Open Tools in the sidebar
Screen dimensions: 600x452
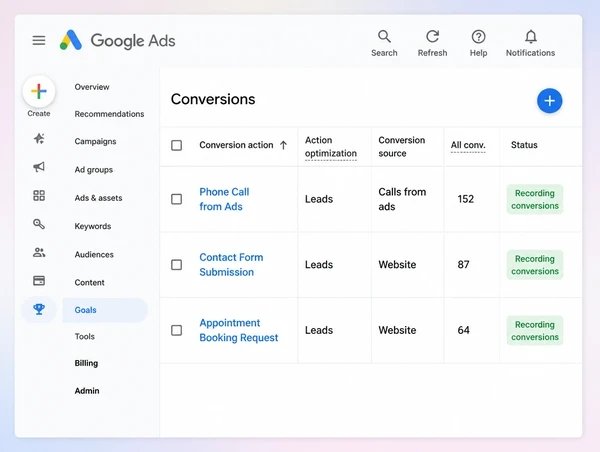tap(85, 336)
